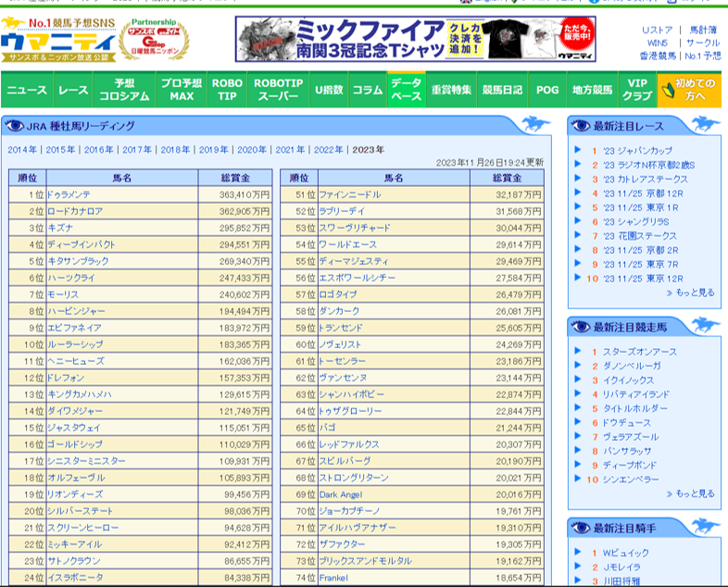Viewport: 728px width, 587px height.
Task: Select the 2014年 year link
Action: click(x=22, y=150)
